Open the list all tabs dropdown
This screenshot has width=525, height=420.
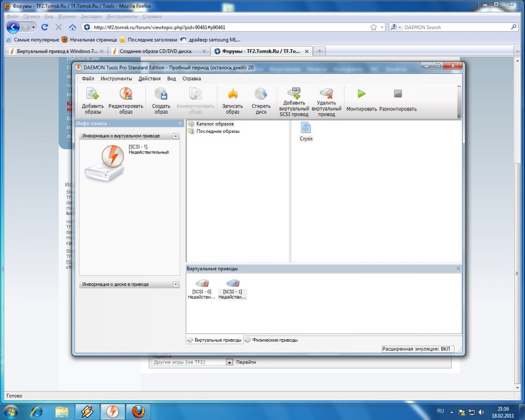[518, 51]
